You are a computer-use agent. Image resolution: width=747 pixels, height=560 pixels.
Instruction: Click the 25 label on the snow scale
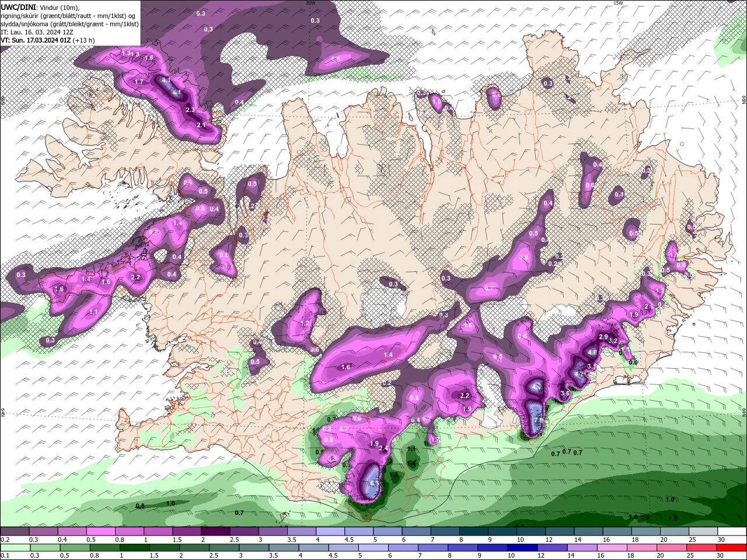(693, 540)
